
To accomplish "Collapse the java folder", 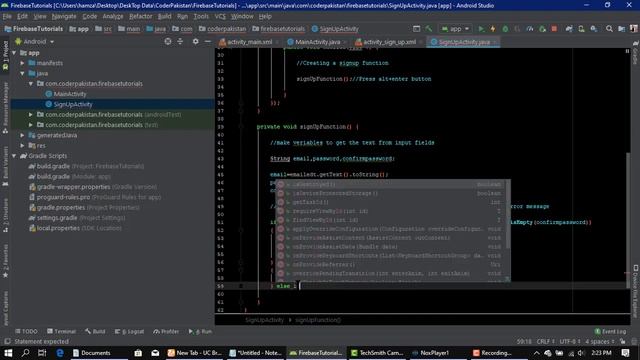I will pos(22,73).
